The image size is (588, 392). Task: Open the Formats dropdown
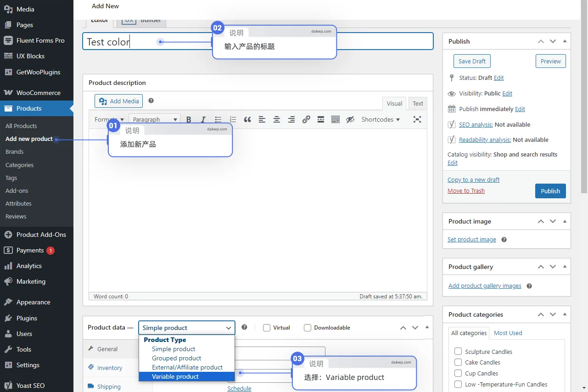tap(109, 119)
